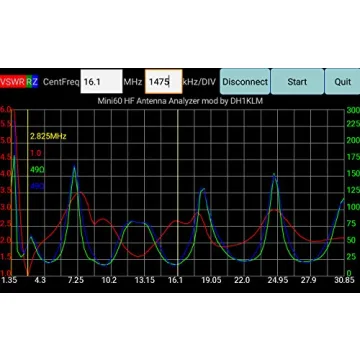
Task: Click the 30.85 frequency axis label
Action: click(344, 280)
